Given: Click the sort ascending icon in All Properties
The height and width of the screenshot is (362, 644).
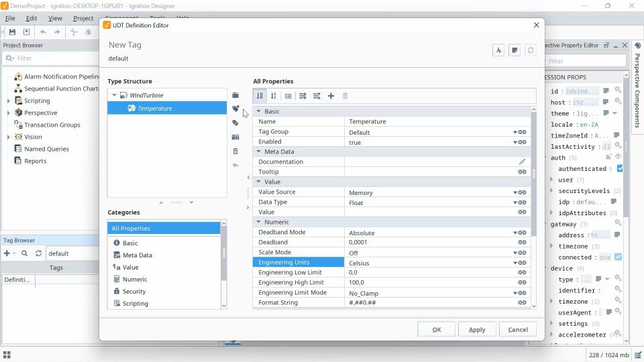Looking at the screenshot, I should click(260, 96).
